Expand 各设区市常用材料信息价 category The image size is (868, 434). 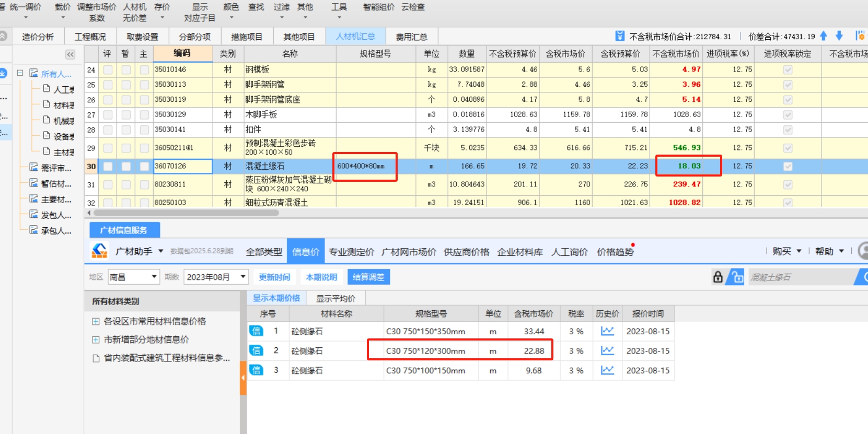pos(96,321)
